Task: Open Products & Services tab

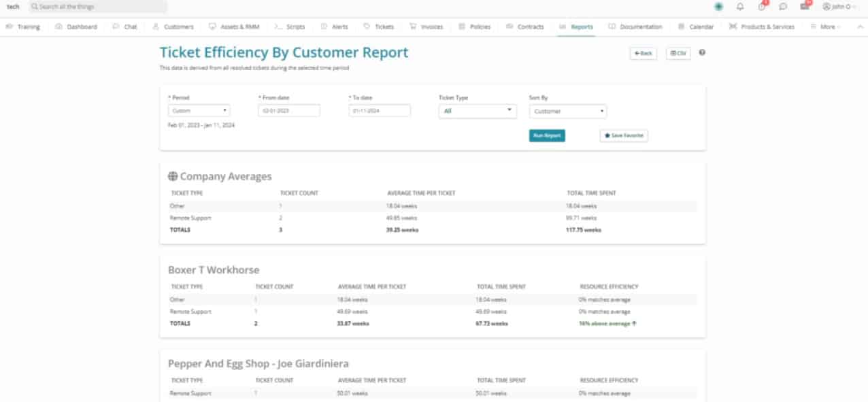Action: (x=761, y=27)
